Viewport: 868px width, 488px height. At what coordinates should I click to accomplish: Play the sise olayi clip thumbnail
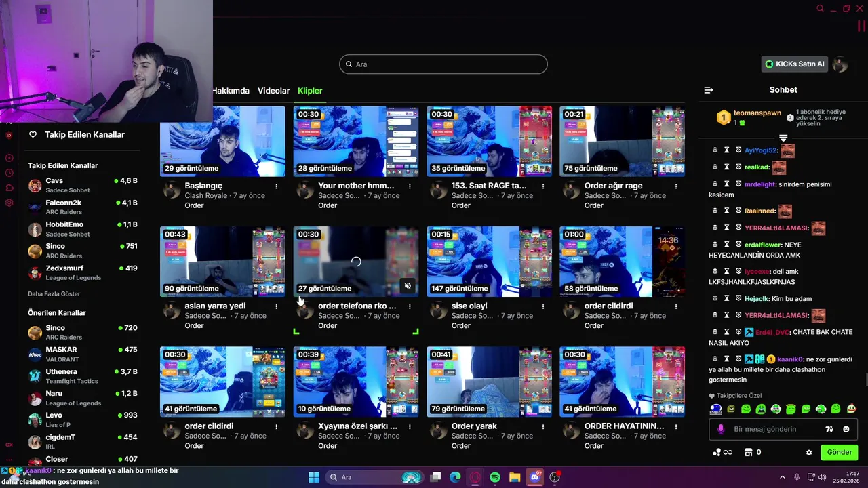tap(489, 262)
